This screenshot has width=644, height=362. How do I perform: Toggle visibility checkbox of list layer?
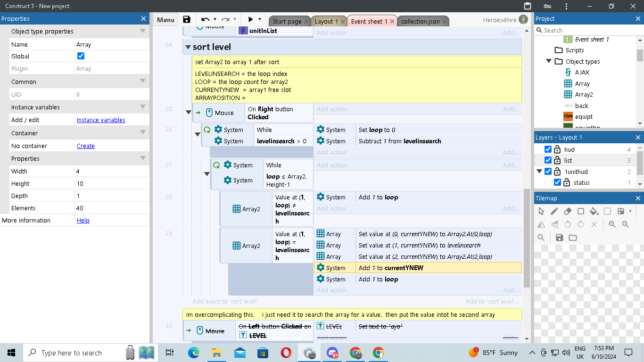(x=548, y=161)
